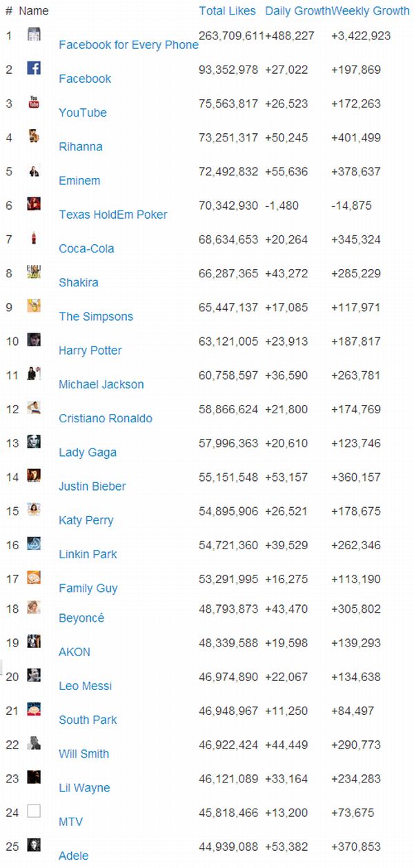The width and height of the screenshot is (414, 868).
Task: Click the Linkin Park logo icon
Action: click(34, 544)
